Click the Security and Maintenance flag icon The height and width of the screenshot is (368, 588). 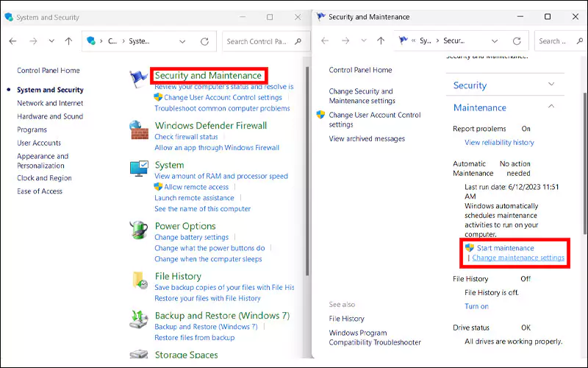click(x=139, y=79)
